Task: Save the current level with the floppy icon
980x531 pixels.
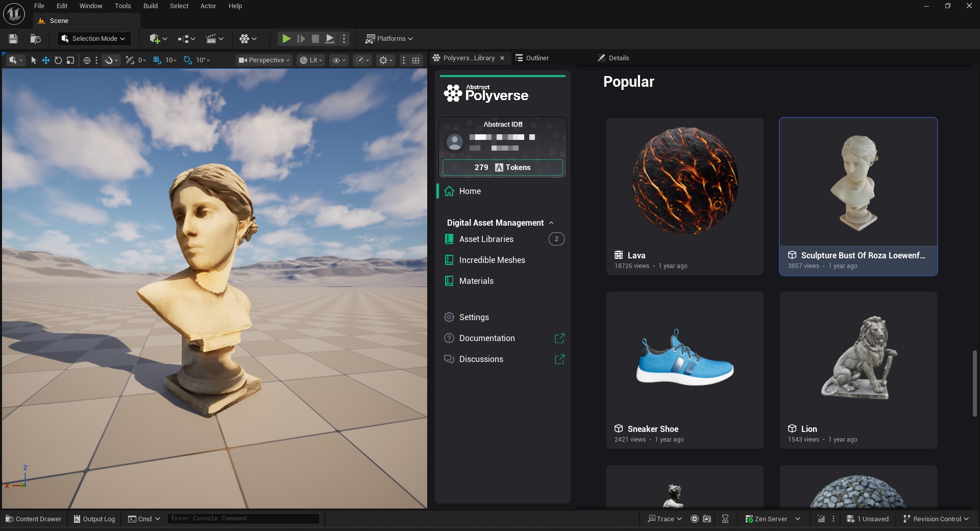Action: click(x=13, y=39)
